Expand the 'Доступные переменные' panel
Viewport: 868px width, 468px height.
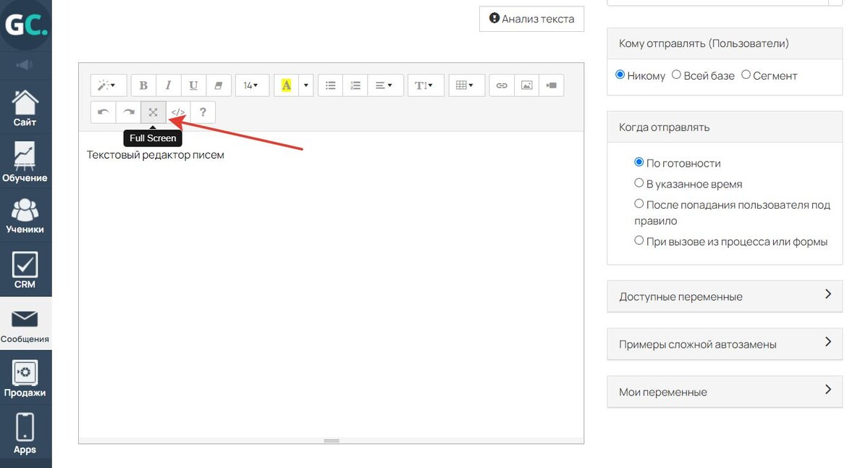(724, 296)
